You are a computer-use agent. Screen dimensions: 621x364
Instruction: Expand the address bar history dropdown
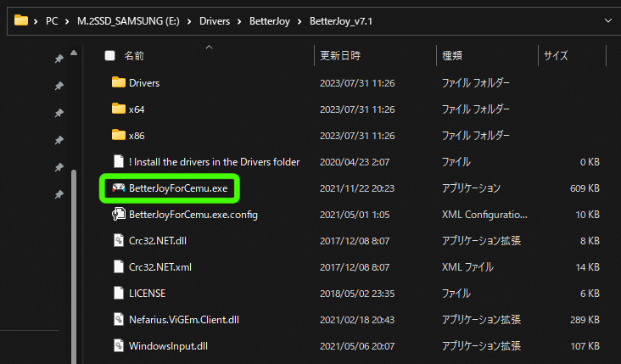(608, 20)
